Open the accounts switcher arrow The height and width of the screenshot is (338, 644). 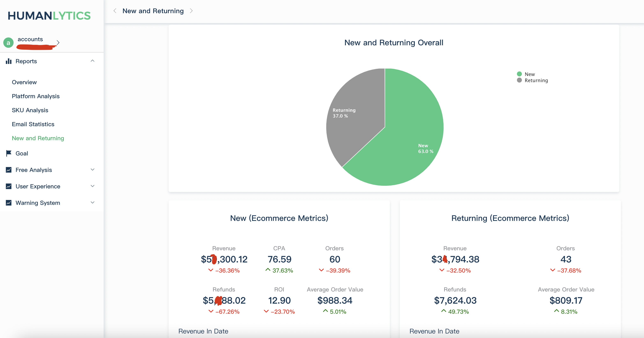(58, 43)
